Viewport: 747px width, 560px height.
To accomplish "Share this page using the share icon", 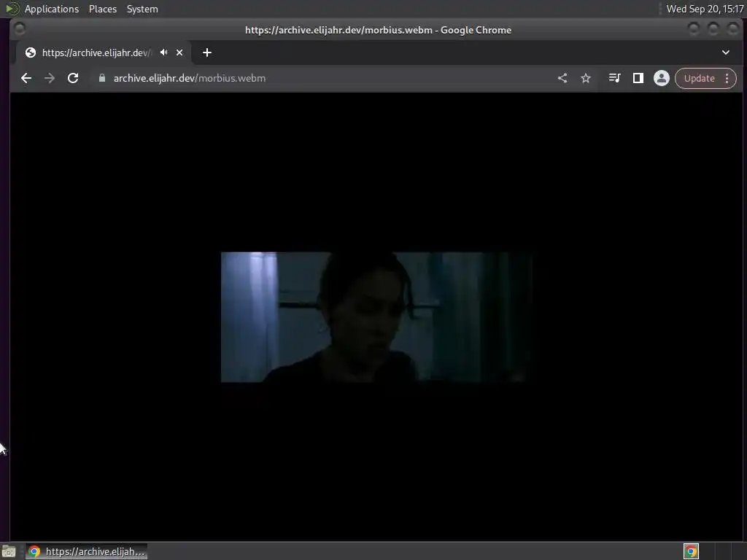I will [562, 78].
